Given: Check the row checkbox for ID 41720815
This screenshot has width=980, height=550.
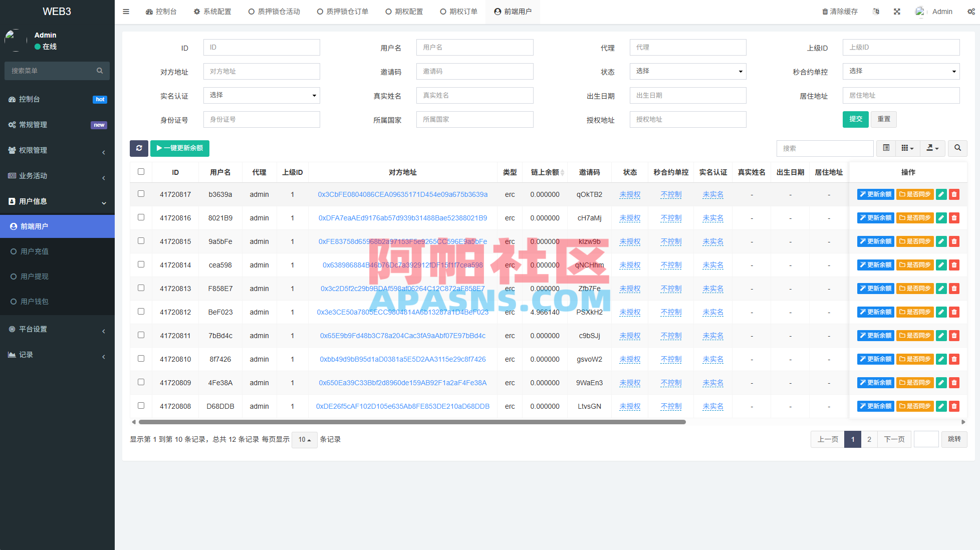Looking at the screenshot, I should click(x=141, y=241).
